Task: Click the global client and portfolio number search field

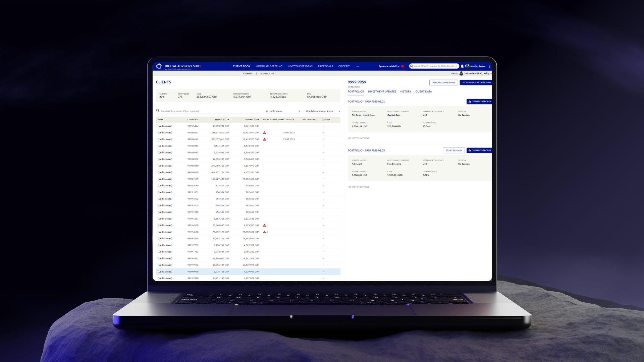Action: [x=435, y=66]
